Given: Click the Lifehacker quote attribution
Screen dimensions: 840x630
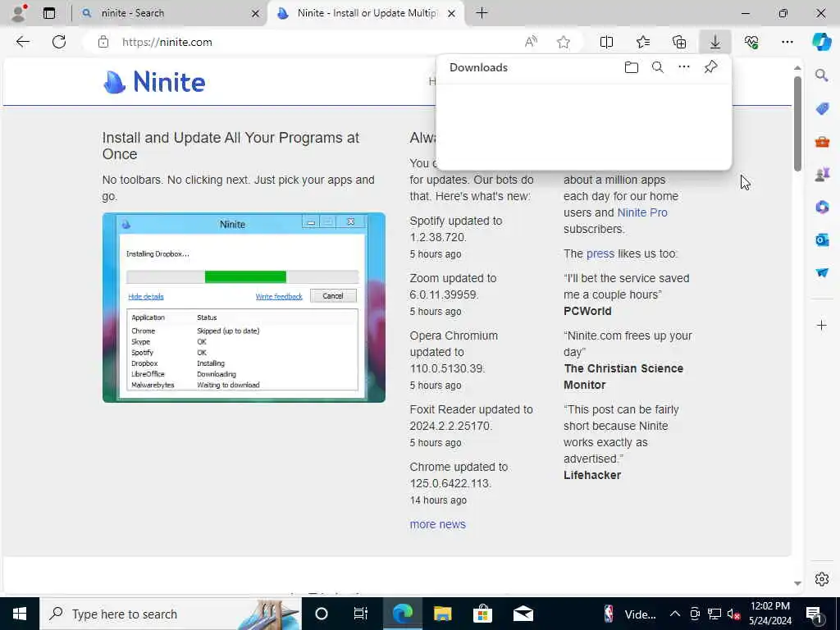Looking at the screenshot, I should [x=592, y=475].
